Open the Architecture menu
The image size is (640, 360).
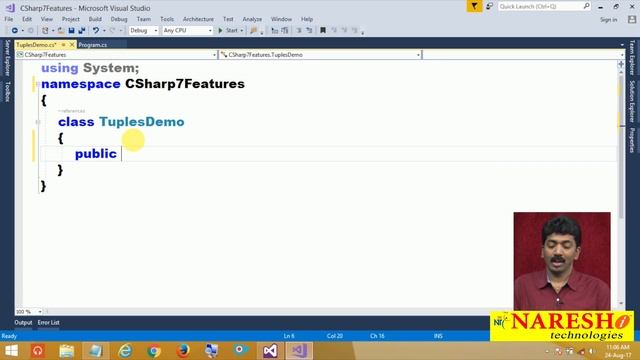(x=198, y=19)
